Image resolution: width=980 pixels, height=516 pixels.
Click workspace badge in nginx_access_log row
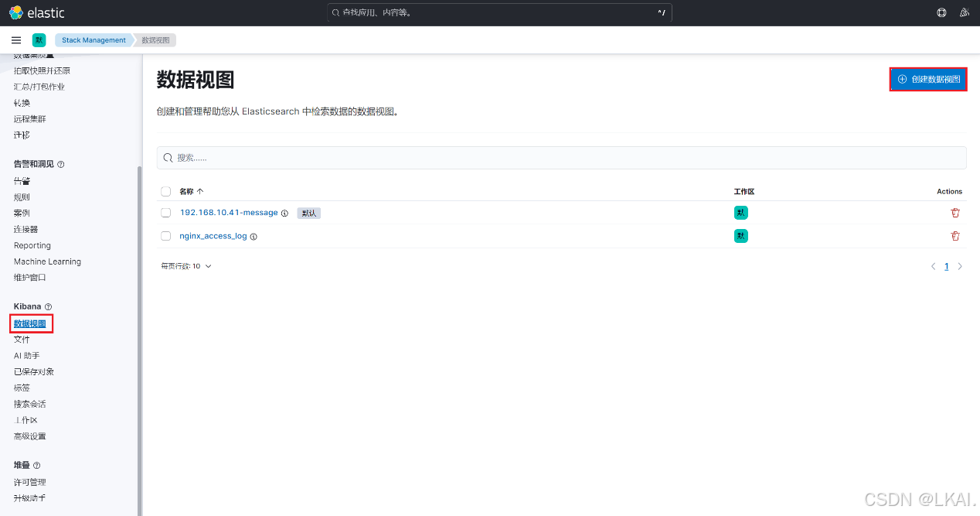(x=741, y=236)
